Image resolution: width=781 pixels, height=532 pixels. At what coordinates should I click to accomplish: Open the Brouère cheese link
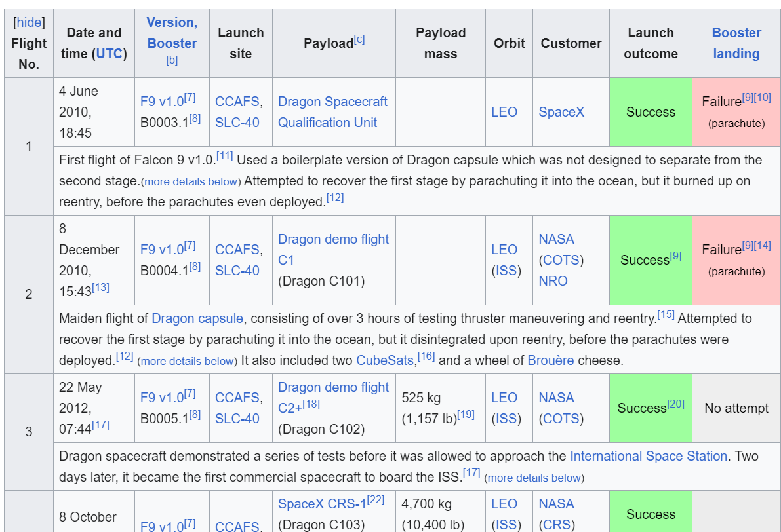coord(550,361)
